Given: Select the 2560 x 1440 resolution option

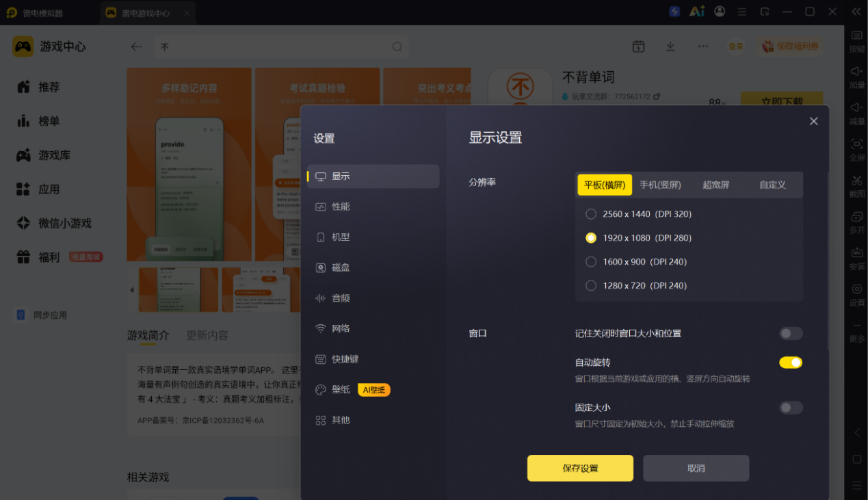Looking at the screenshot, I should tap(639, 214).
